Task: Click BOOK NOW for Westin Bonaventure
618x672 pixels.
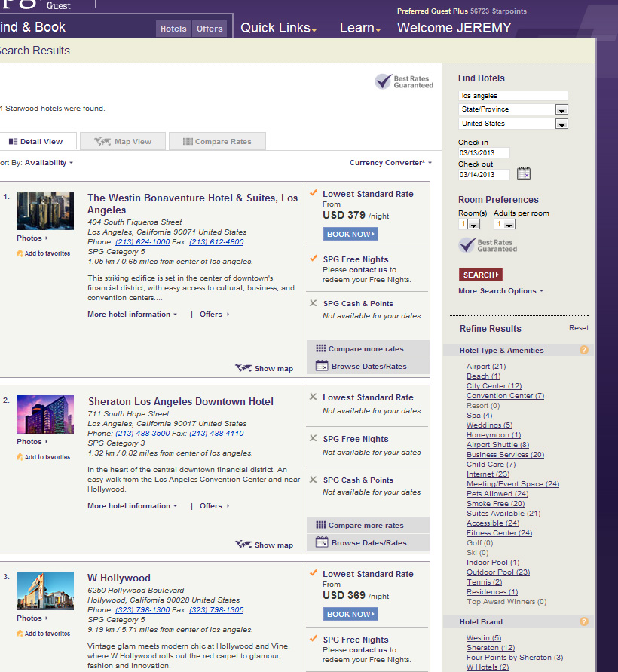Action: click(350, 234)
